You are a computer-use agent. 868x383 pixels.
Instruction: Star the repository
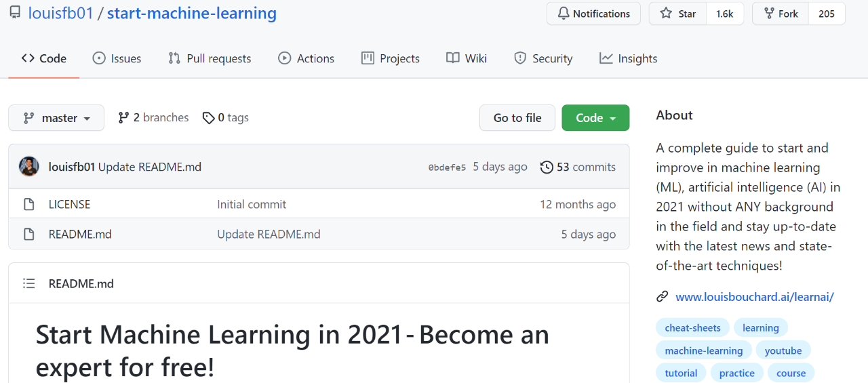tap(678, 14)
